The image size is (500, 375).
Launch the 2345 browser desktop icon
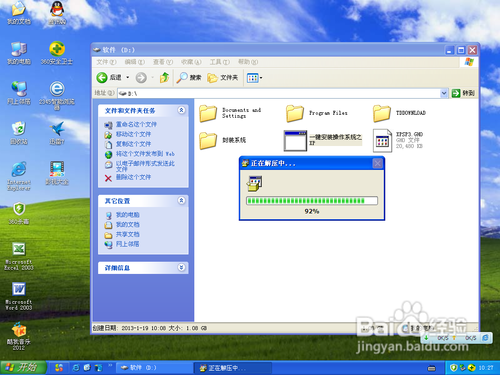click(57, 95)
